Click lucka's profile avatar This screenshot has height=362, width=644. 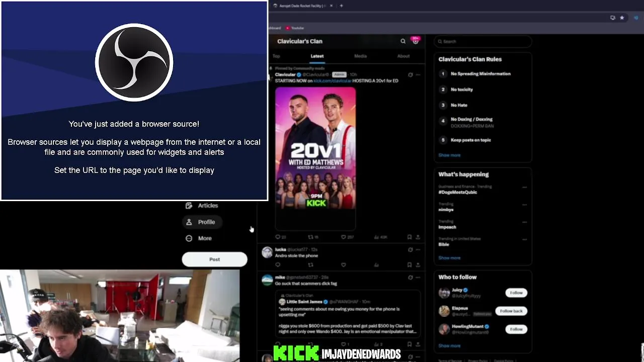267,252
